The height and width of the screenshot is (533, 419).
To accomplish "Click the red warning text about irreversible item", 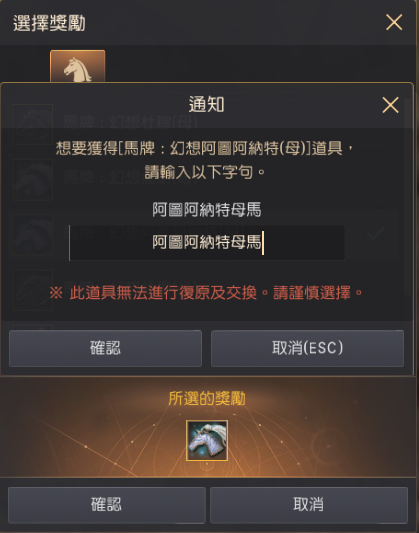I will 206,292.
